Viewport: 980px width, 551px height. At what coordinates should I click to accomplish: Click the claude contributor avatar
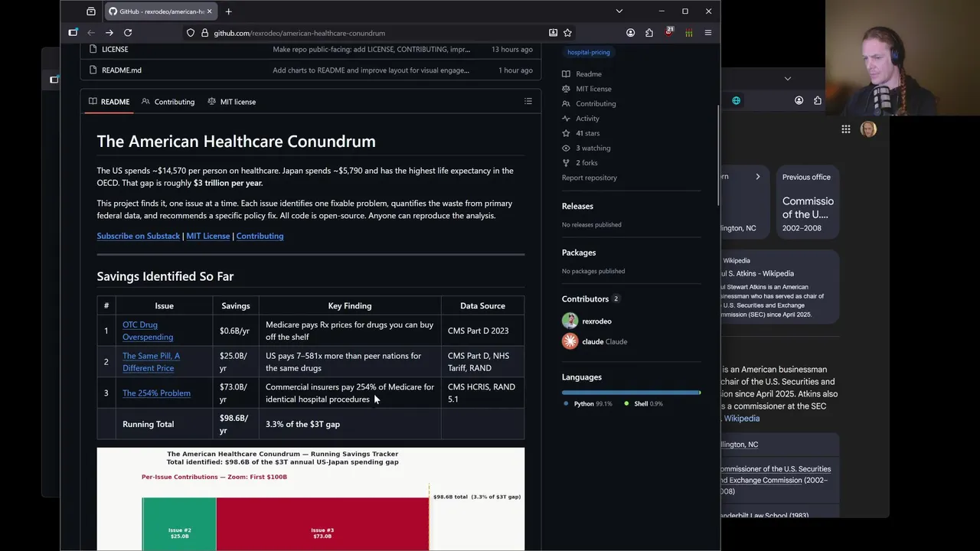570,341
